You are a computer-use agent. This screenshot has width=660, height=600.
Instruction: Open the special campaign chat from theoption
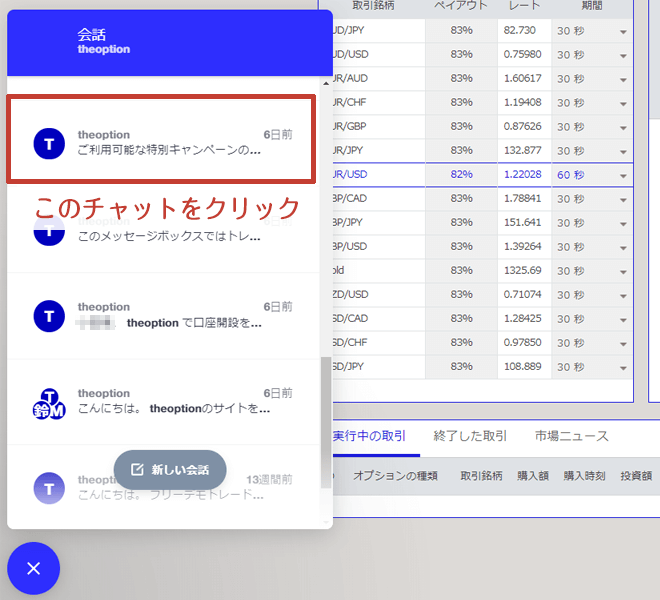click(161, 139)
